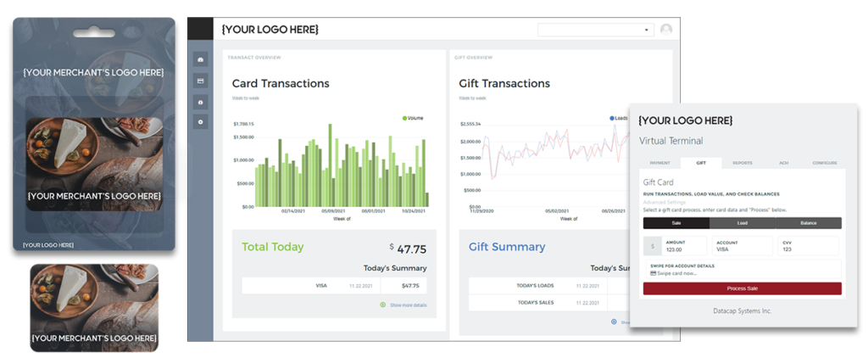
Task: Click the blue plus icon under Gift Summary
Action: (614, 322)
